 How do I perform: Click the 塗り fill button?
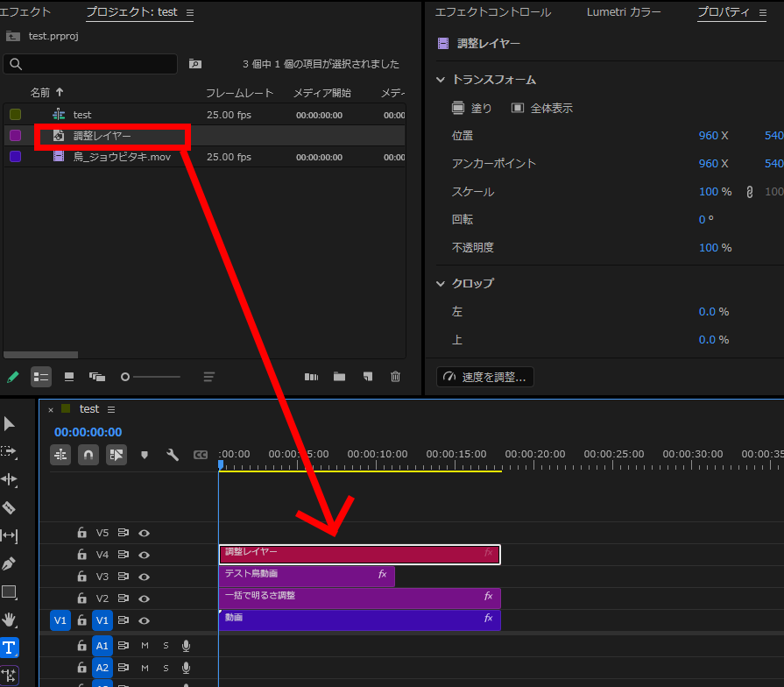click(472, 108)
